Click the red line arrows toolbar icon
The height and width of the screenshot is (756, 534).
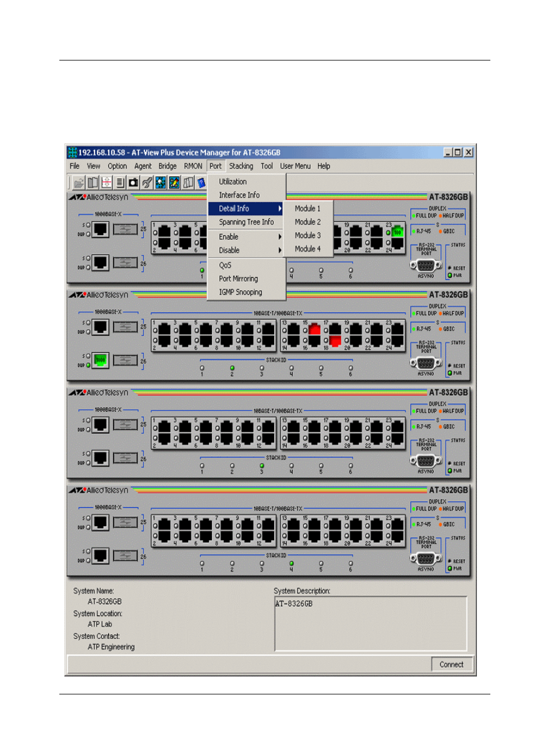pos(106,183)
